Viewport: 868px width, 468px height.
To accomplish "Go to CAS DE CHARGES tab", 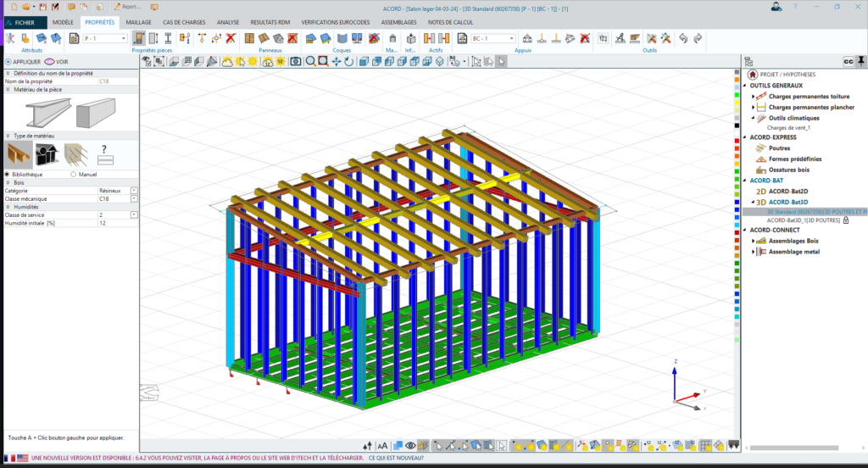I will 184,22.
